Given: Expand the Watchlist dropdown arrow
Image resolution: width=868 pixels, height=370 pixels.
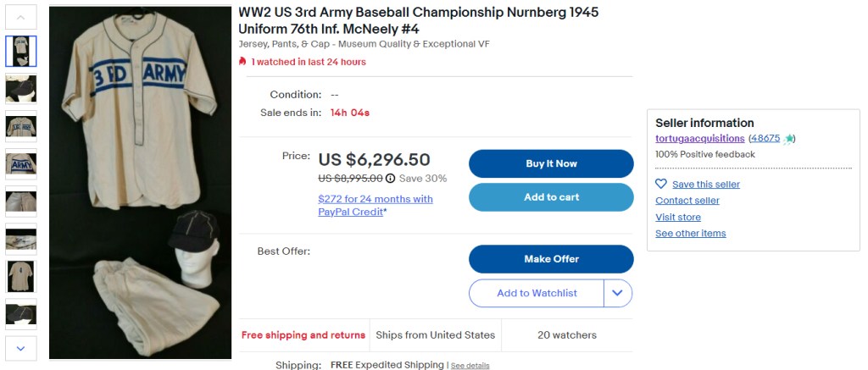Looking at the screenshot, I should click(x=617, y=293).
